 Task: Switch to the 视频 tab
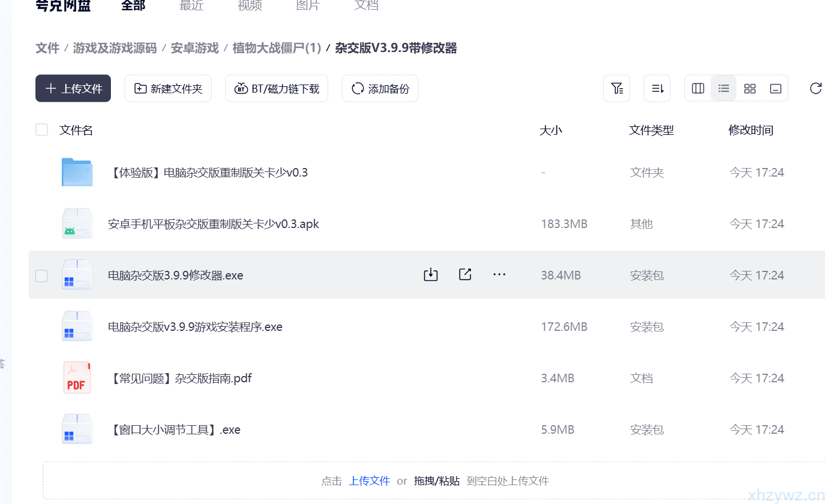250,6
